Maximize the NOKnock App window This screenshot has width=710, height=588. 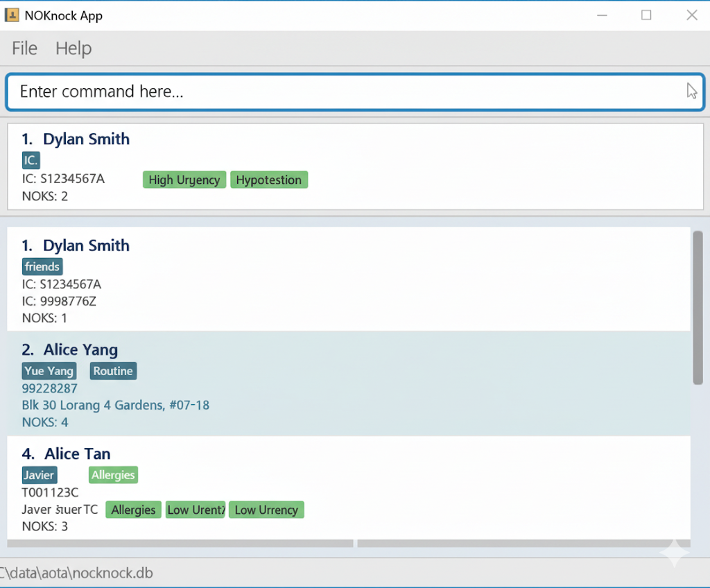[646, 15]
